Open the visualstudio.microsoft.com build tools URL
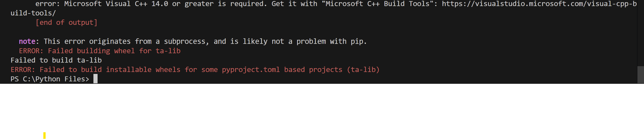The image size is (644, 139). point(539,4)
